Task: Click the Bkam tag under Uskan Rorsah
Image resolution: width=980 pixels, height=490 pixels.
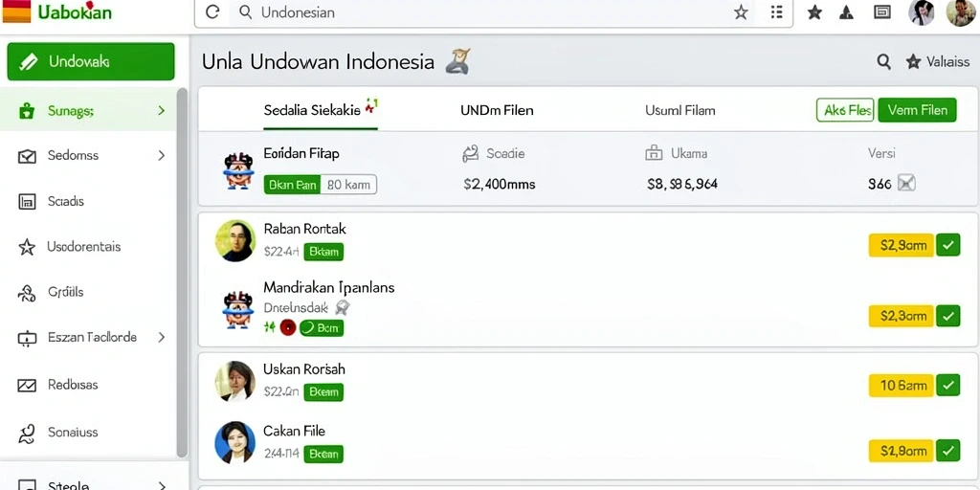Action: (x=323, y=391)
